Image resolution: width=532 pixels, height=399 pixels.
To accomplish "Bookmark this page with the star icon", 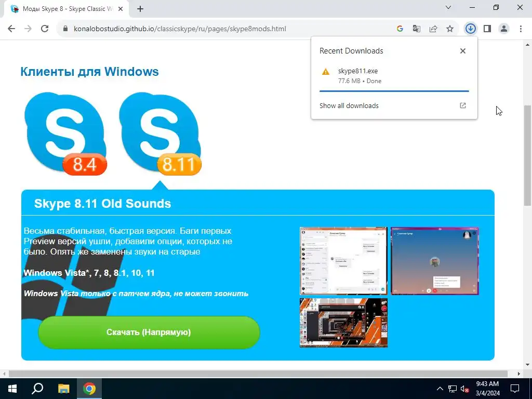I will 450,29.
